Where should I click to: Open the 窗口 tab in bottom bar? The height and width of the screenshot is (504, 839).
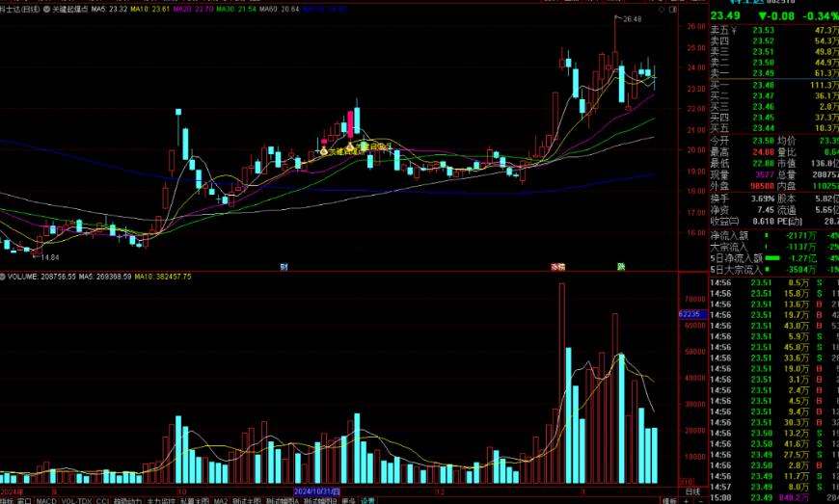tap(24, 501)
